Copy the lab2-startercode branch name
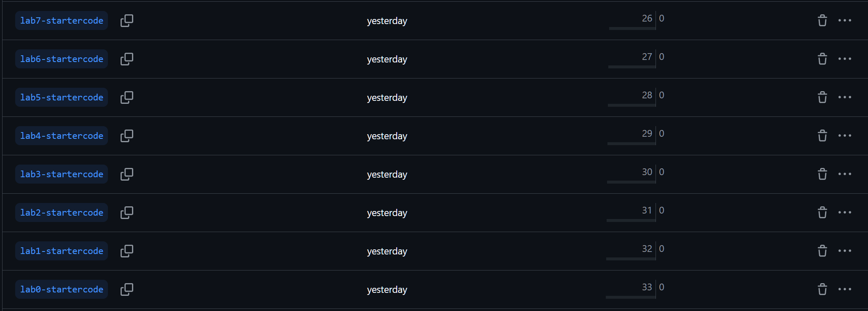The image size is (868, 311). tap(126, 213)
